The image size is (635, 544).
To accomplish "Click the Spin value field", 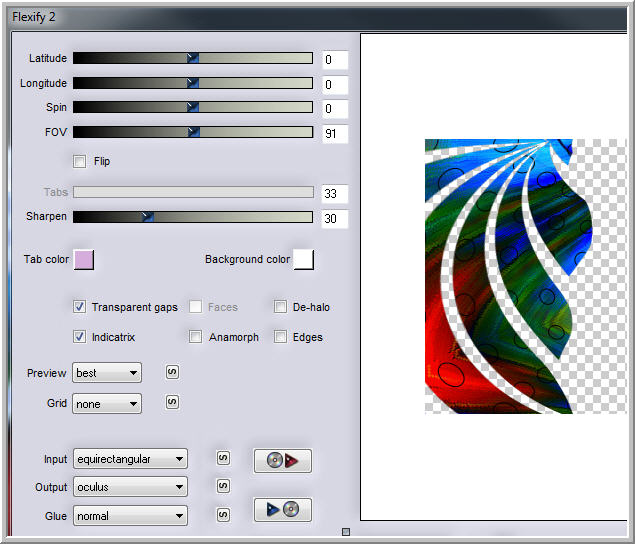I will pyautogui.click(x=335, y=109).
